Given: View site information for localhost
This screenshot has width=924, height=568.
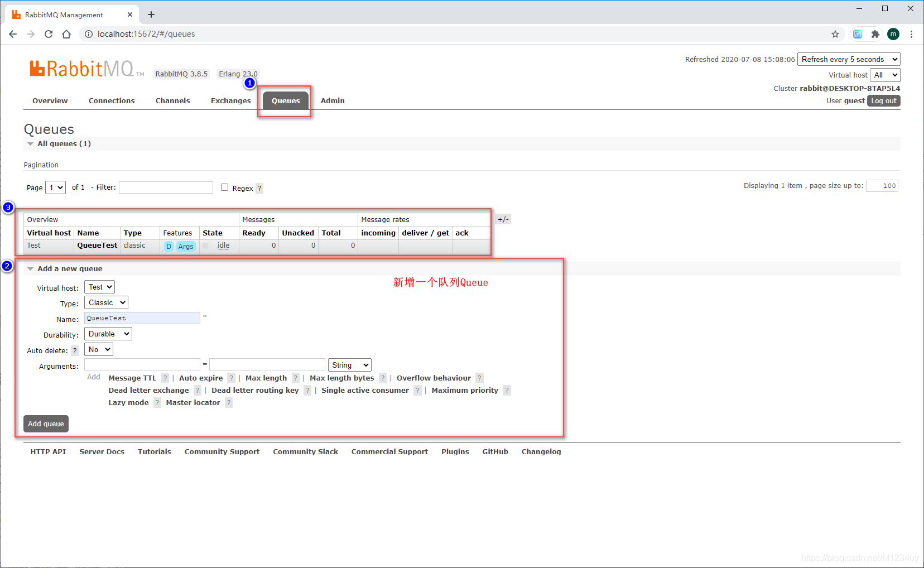Looking at the screenshot, I should click(88, 34).
